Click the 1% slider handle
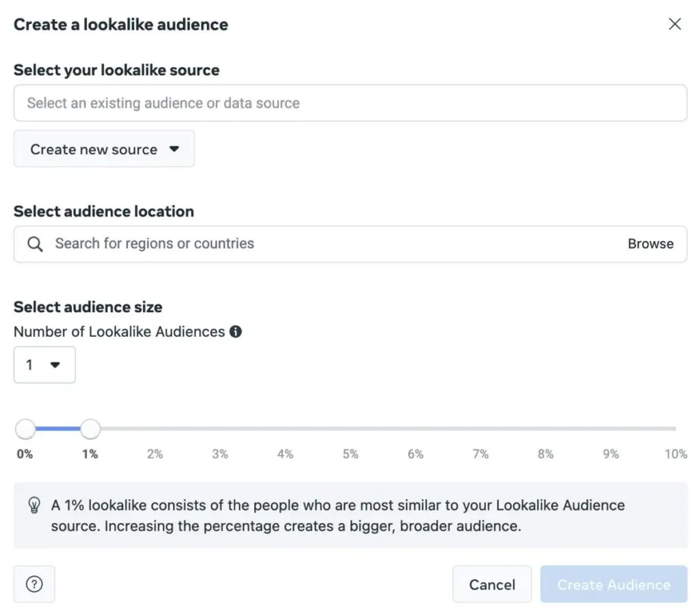 pos(90,429)
